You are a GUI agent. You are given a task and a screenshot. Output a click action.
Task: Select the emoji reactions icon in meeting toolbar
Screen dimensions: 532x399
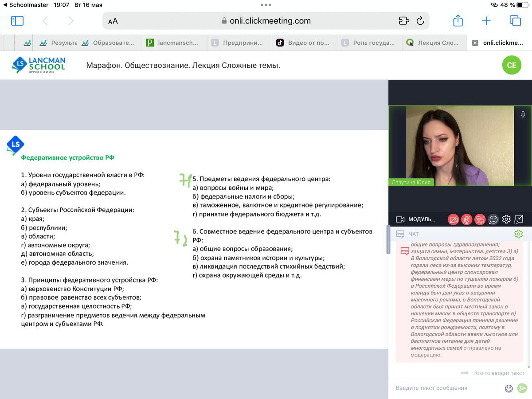[x=493, y=219]
